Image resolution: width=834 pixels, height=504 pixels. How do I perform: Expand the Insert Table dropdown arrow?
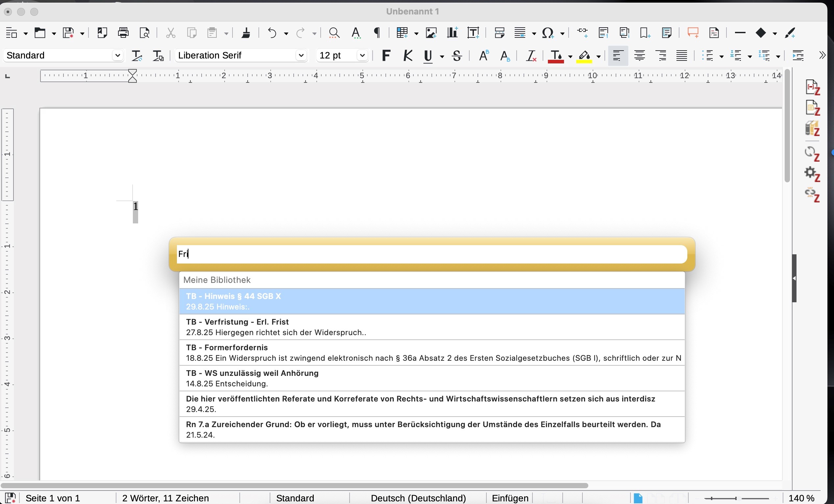416,34
